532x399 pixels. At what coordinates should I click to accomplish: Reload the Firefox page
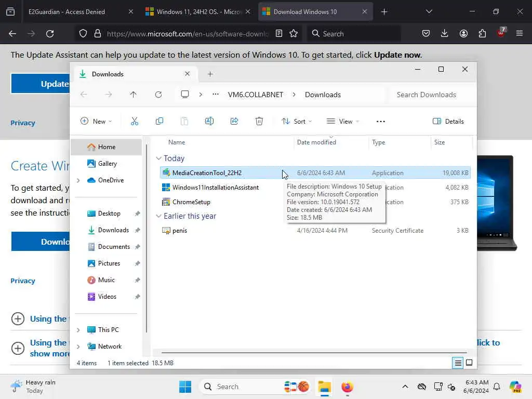pos(50,34)
